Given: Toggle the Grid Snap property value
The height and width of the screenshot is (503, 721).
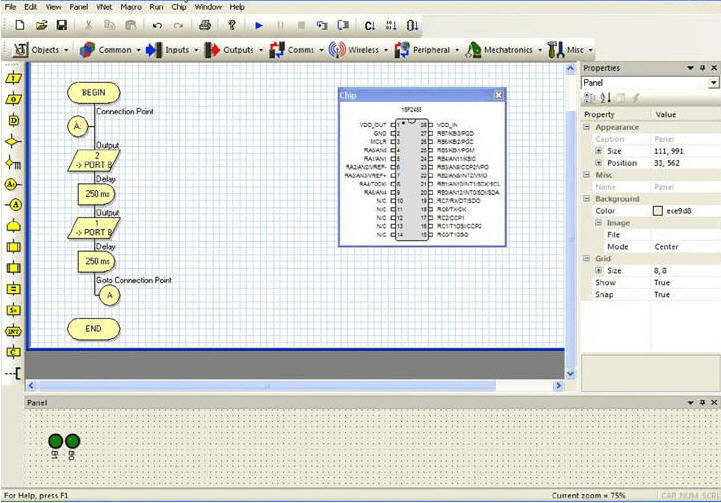Looking at the screenshot, I should (x=662, y=295).
